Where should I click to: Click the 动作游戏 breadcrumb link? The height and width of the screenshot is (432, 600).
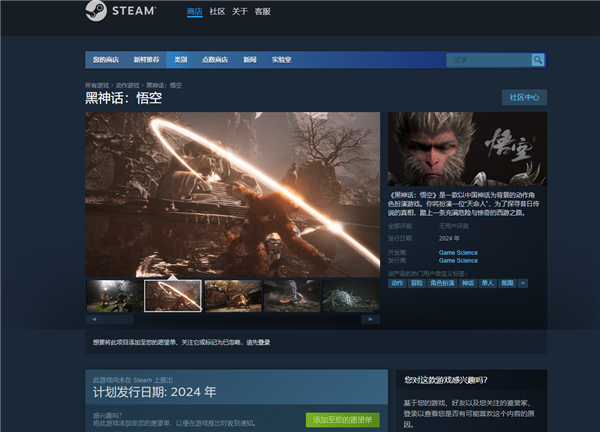click(127, 85)
